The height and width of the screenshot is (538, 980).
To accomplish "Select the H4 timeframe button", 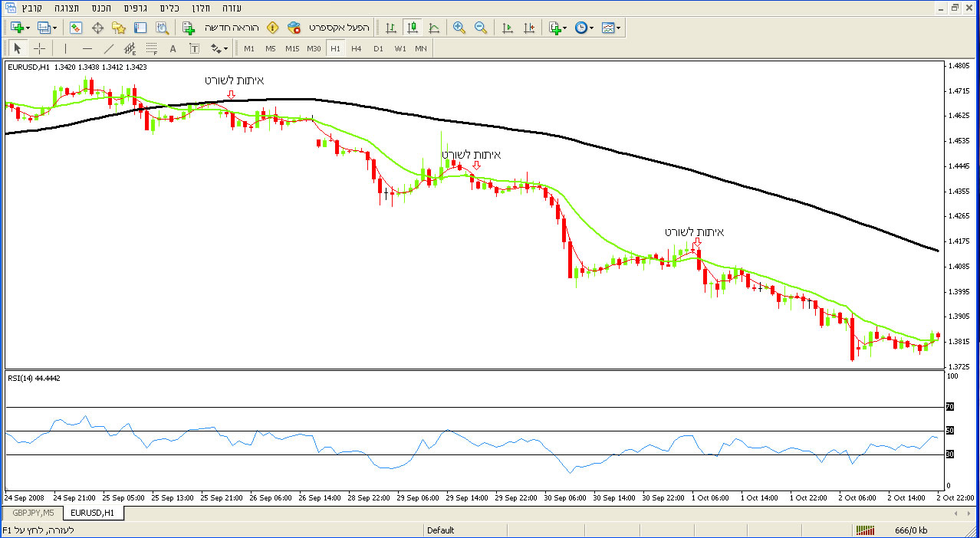I will (357, 48).
